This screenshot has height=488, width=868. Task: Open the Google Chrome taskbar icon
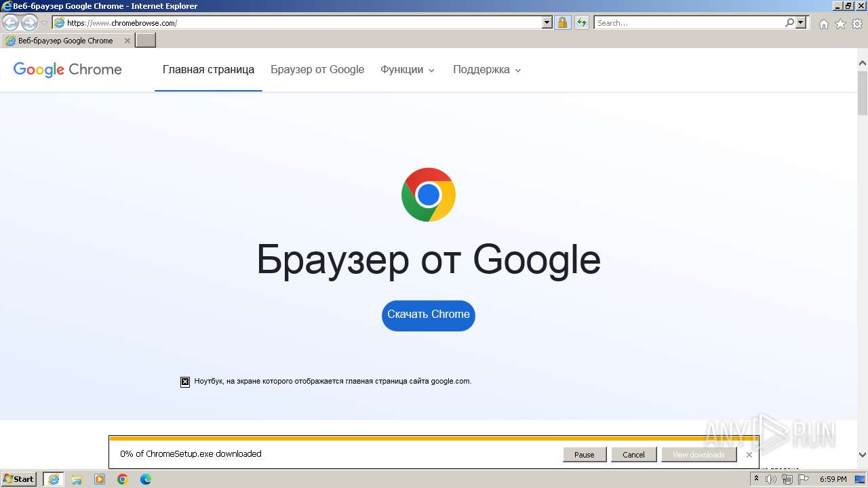[123, 479]
